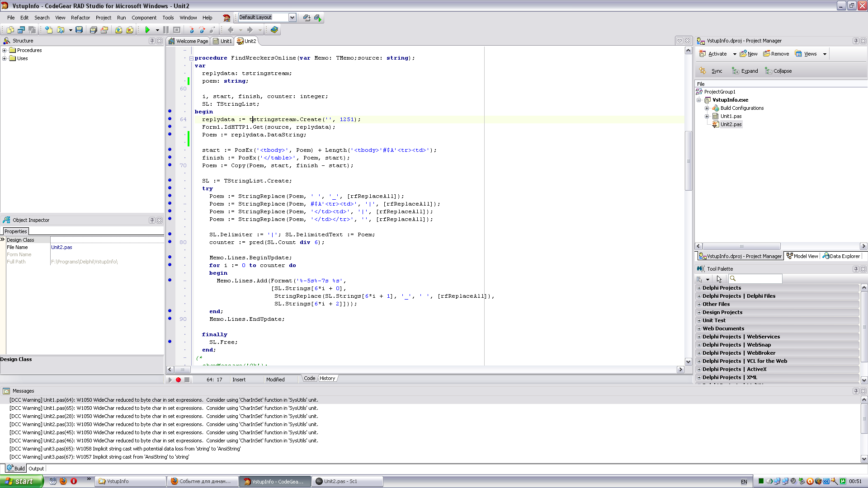Image resolution: width=868 pixels, height=488 pixels.
Task: Click the Trace Into debug icon
Action: point(191,30)
